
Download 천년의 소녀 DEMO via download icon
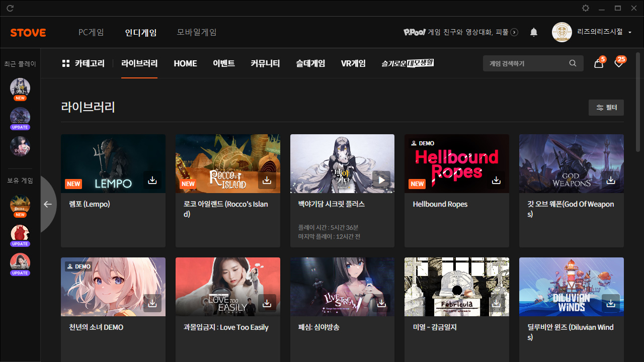[152, 303]
